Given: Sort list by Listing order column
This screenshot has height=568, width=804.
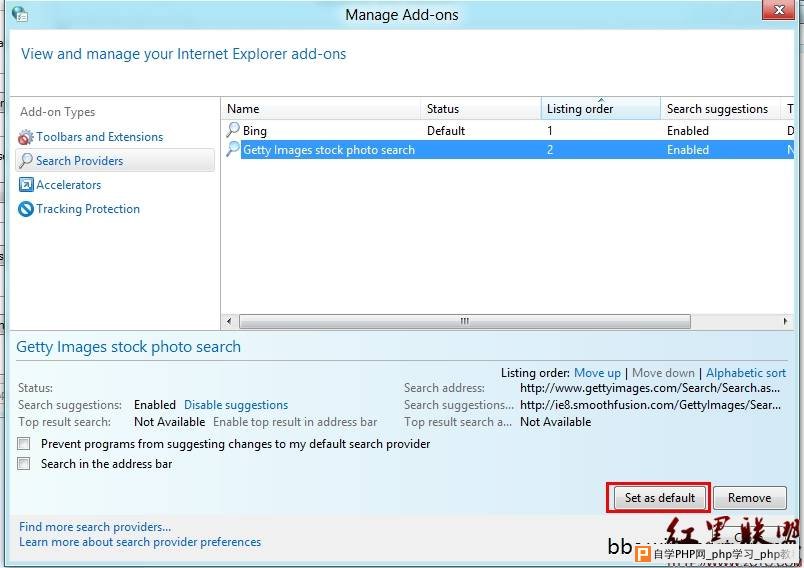Looking at the screenshot, I should [600, 109].
